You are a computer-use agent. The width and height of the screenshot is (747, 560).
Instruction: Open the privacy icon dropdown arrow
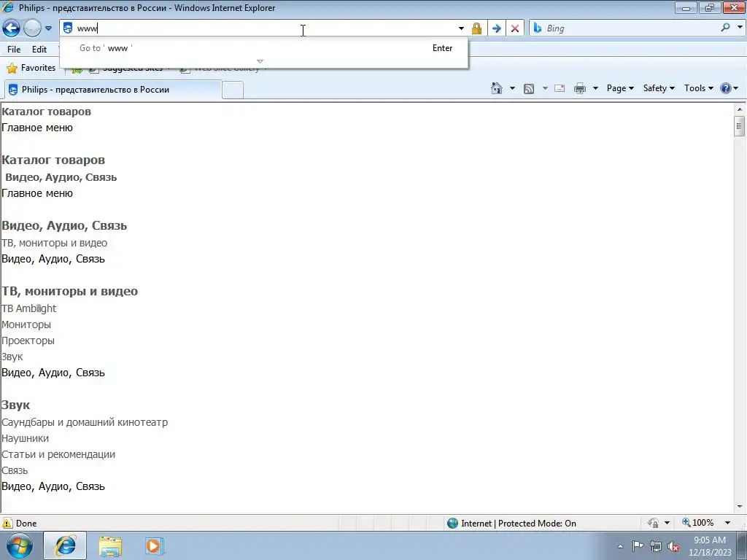point(667,523)
